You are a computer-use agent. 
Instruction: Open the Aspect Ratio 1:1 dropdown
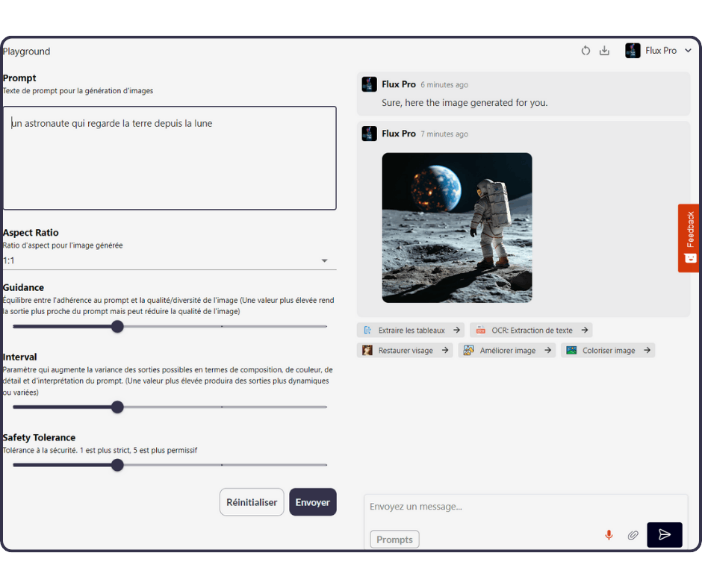point(170,260)
